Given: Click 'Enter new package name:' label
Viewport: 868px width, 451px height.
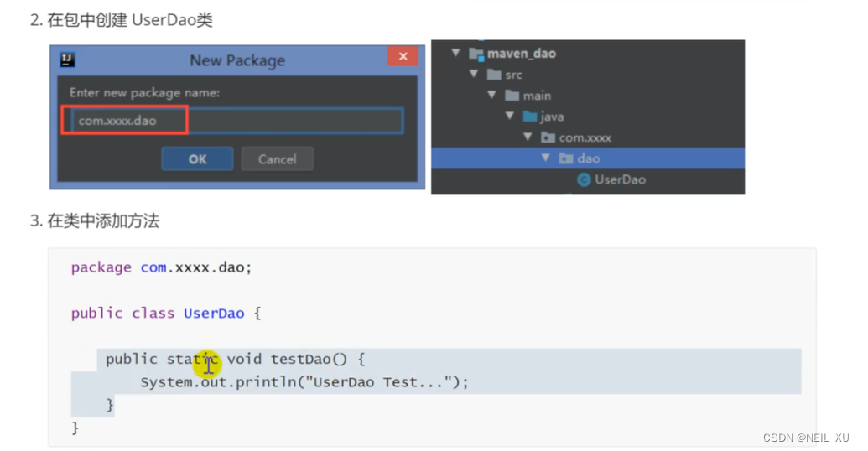Looking at the screenshot, I should [x=144, y=92].
